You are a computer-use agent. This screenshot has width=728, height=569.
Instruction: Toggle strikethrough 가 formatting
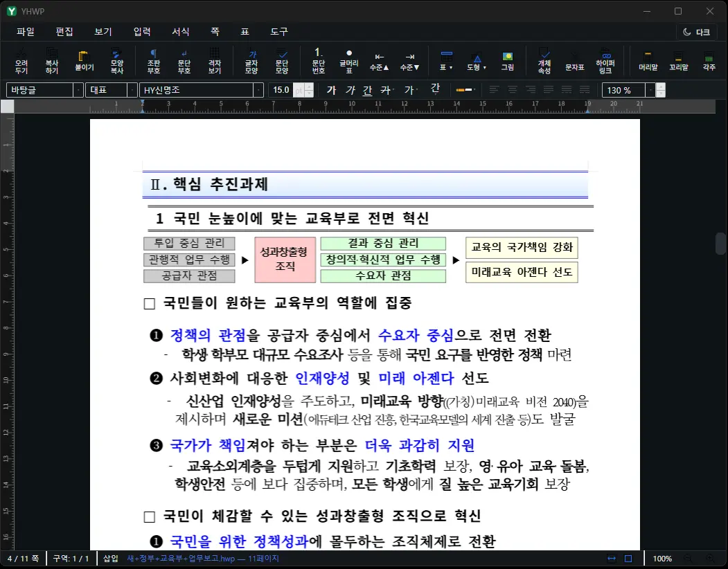(386, 89)
